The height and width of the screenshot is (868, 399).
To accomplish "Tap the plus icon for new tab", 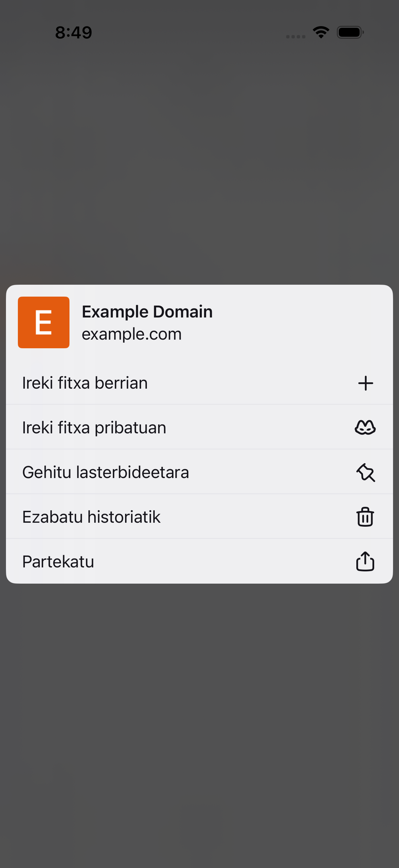I will pyautogui.click(x=365, y=383).
